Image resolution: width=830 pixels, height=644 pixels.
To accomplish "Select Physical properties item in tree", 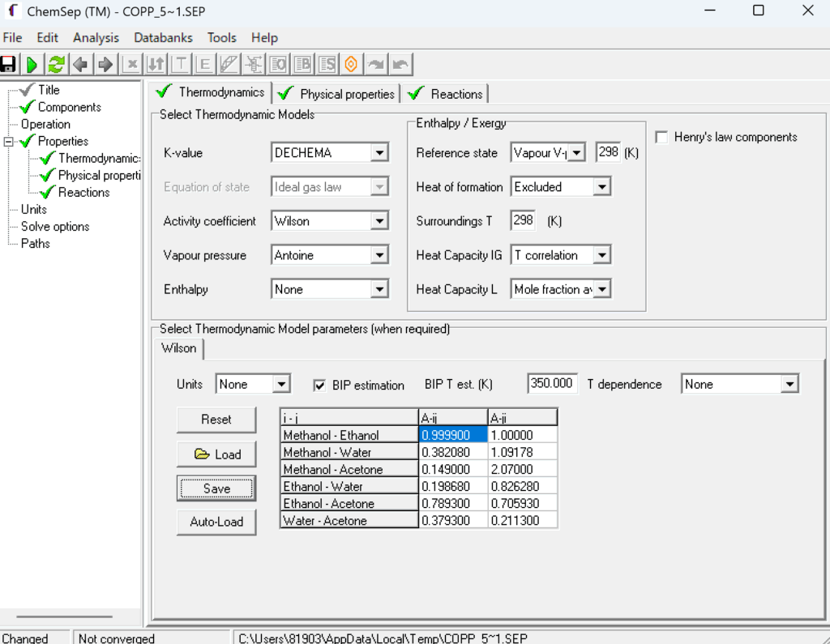I will [99, 176].
